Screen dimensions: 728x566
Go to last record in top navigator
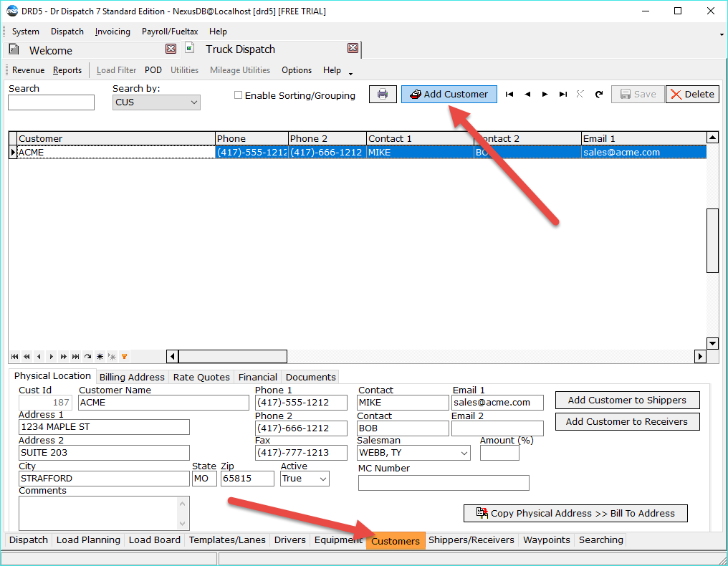pos(563,95)
